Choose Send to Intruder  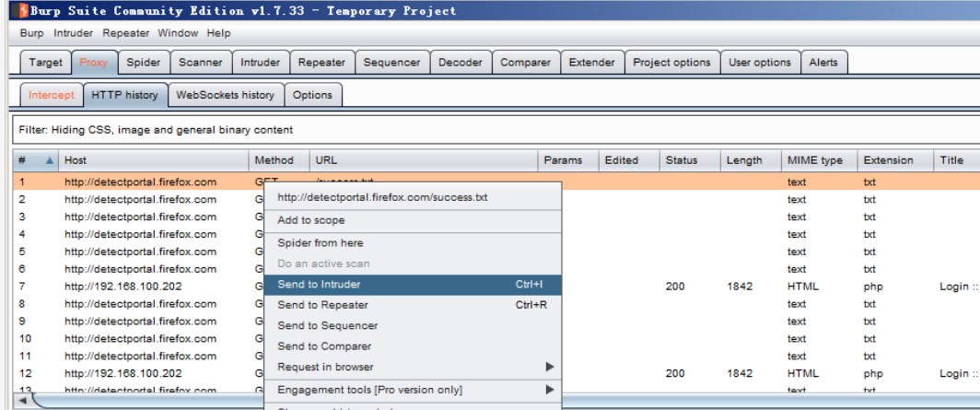tap(413, 285)
